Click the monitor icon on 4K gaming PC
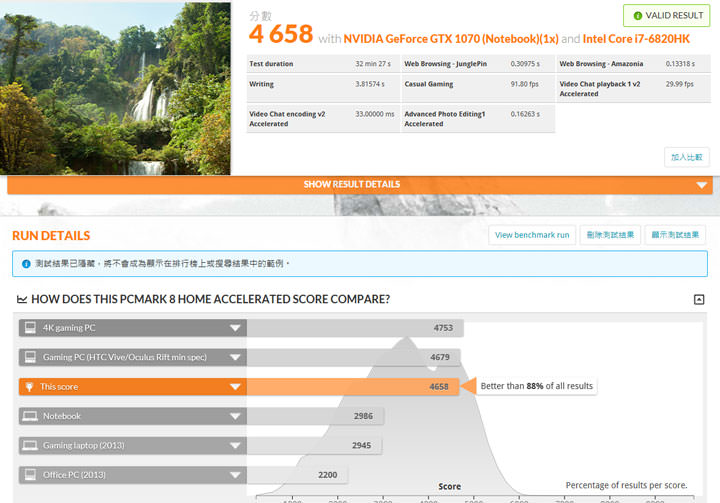The width and height of the screenshot is (720, 503). pos(29,328)
